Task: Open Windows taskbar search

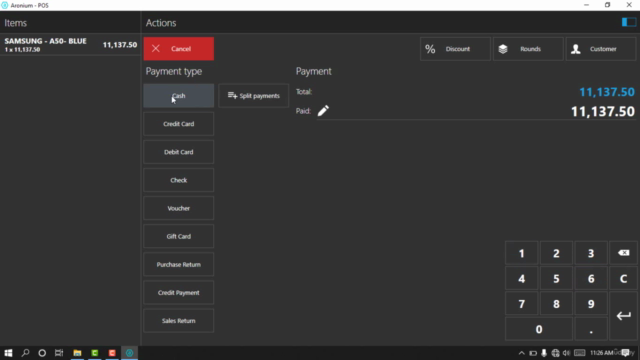Action: tap(25, 353)
